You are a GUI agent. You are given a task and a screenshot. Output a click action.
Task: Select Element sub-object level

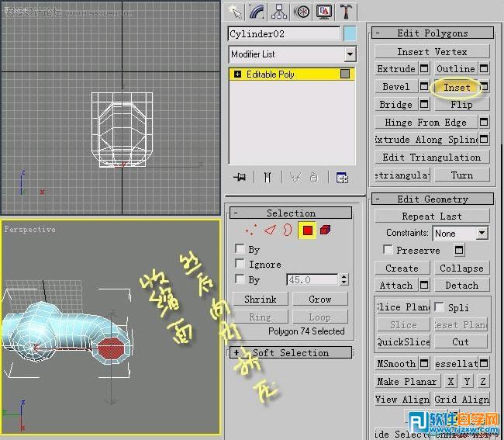[326, 230]
